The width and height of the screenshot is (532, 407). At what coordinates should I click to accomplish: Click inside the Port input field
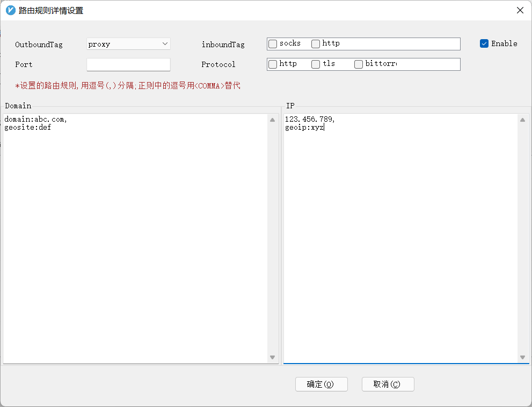(128, 64)
